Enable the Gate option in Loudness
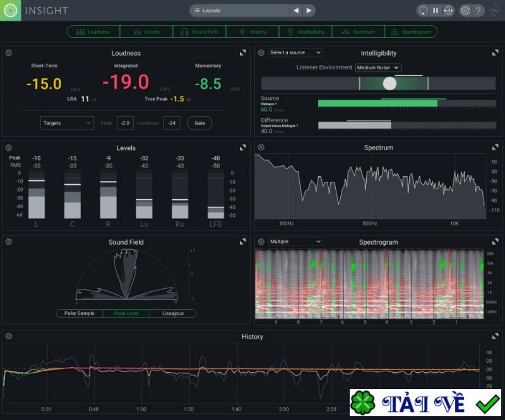505x420 pixels. point(199,122)
